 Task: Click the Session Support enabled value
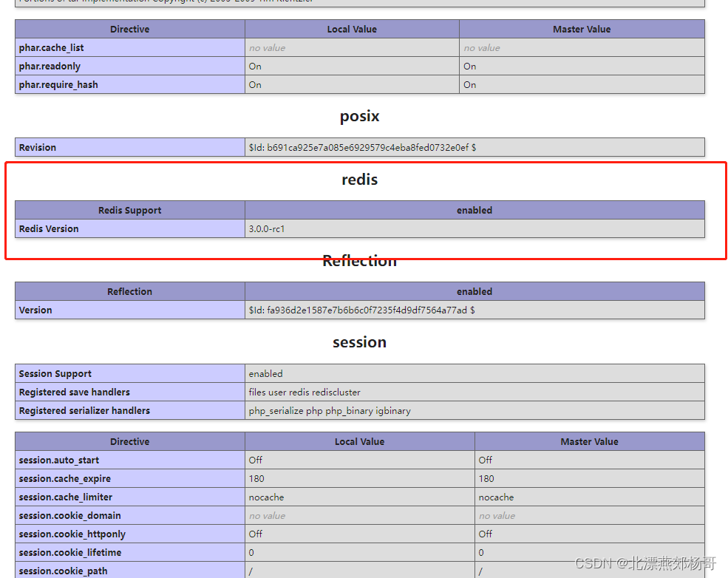[x=265, y=373]
